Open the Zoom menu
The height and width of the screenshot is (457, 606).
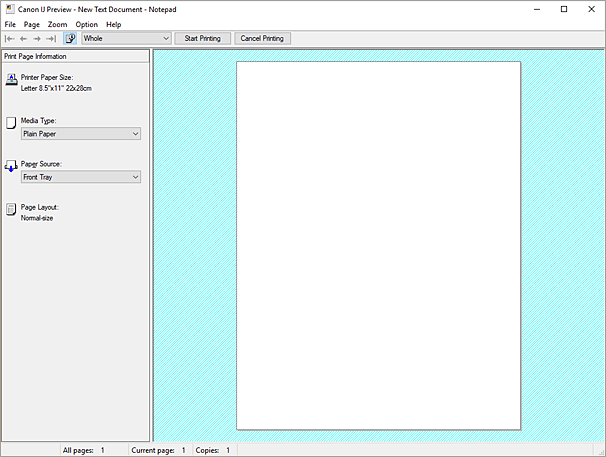[57, 24]
